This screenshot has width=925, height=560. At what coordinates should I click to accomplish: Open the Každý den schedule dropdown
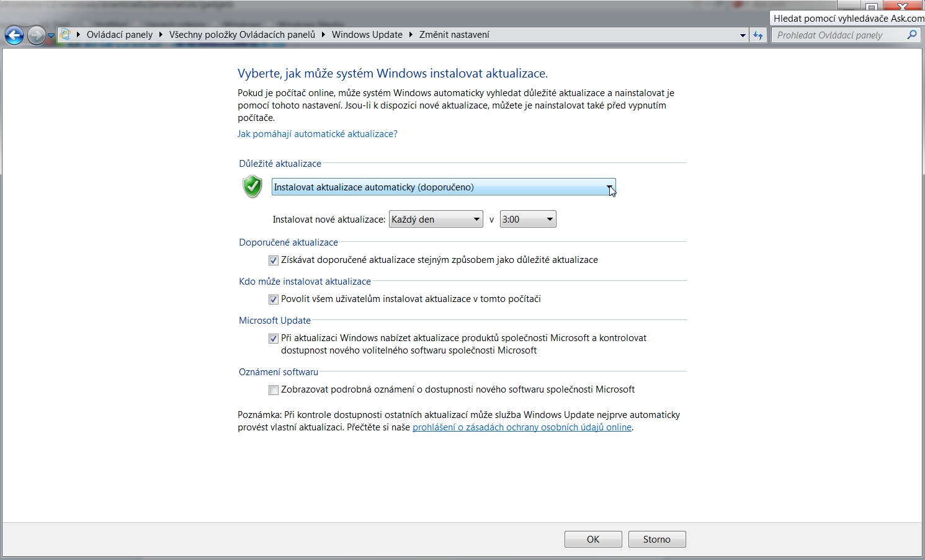tap(436, 220)
